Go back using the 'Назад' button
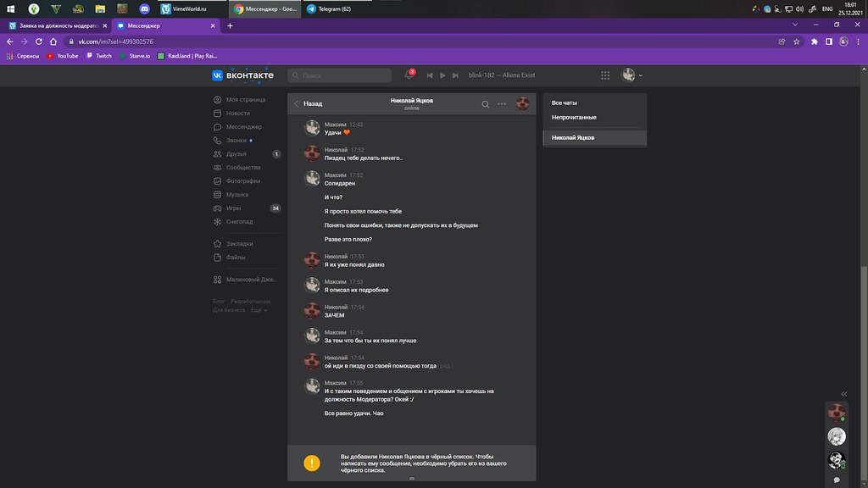The height and width of the screenshot is (488, 868). [309, 104]
